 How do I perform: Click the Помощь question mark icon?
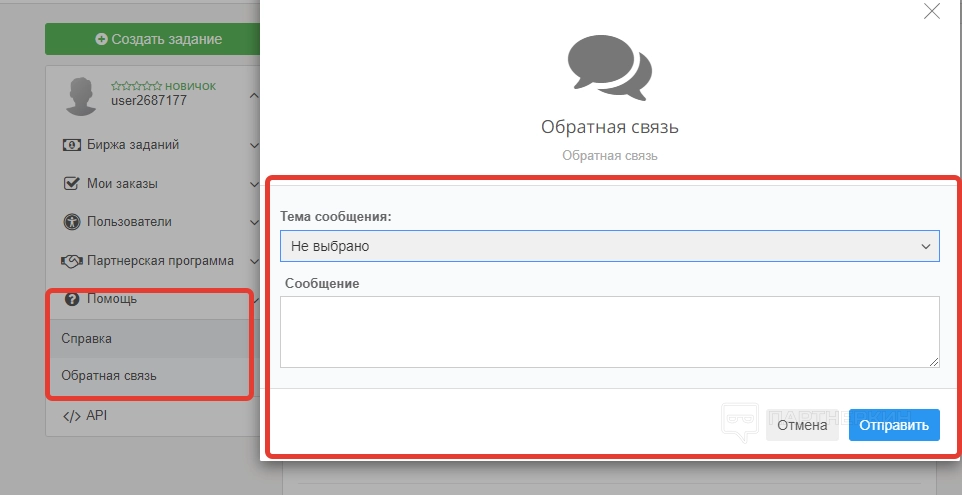72,299
